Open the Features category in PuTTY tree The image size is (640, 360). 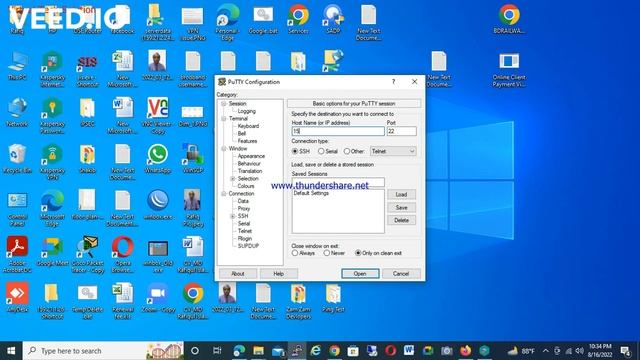247,141
